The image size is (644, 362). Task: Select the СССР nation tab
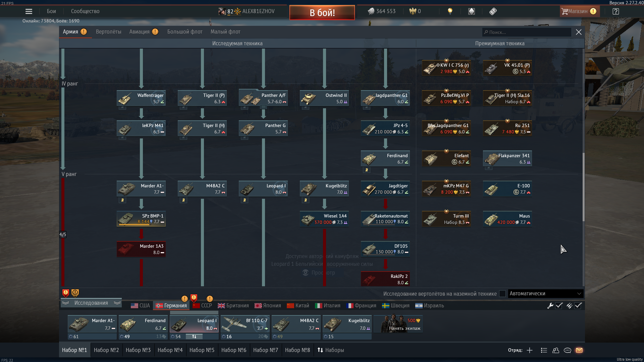pyautogui.click(x=202, y=306)
